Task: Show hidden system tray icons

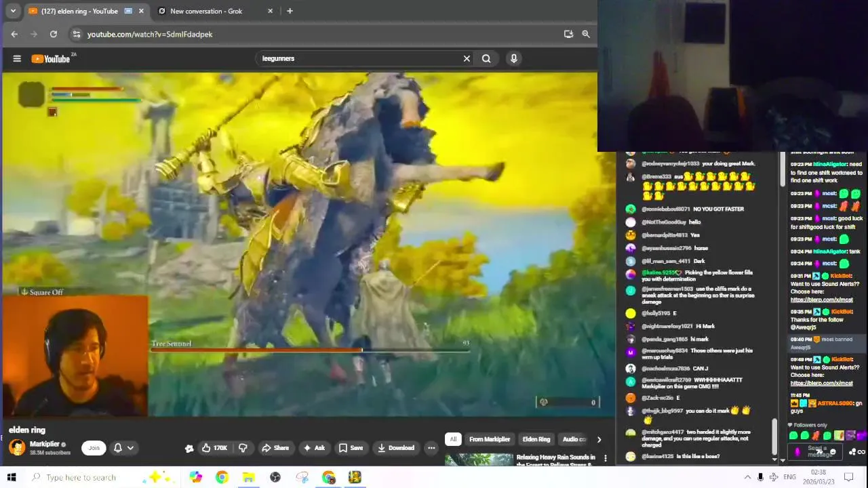Action: (747, 477)
